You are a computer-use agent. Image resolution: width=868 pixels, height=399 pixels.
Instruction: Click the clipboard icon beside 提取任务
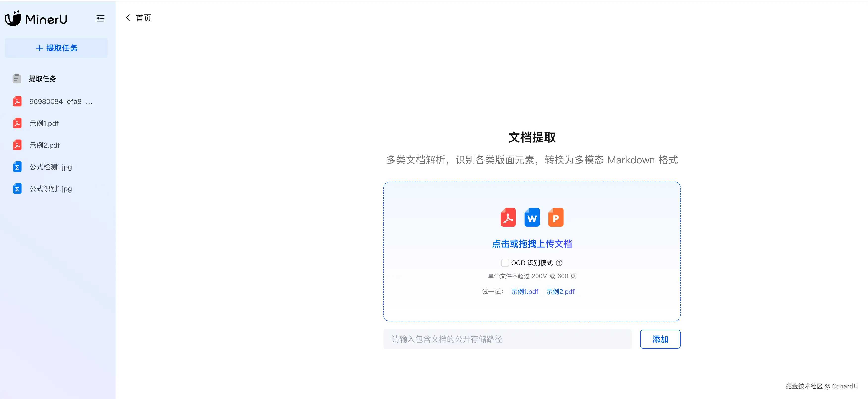[17, 78]
